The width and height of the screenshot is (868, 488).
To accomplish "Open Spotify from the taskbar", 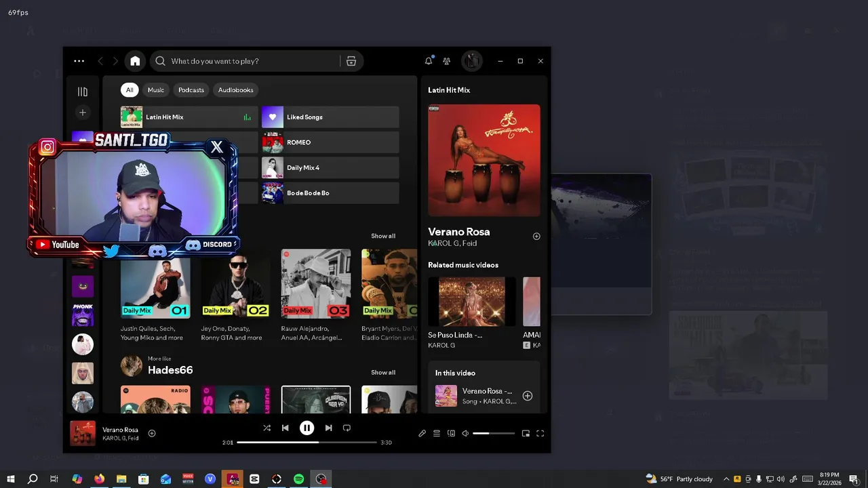I will (299, 479).
